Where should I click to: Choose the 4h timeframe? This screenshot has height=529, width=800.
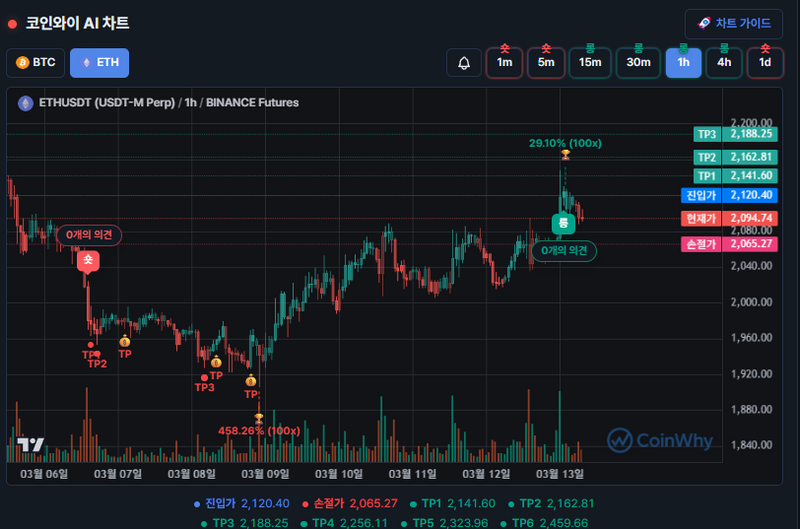pos(724,62)
